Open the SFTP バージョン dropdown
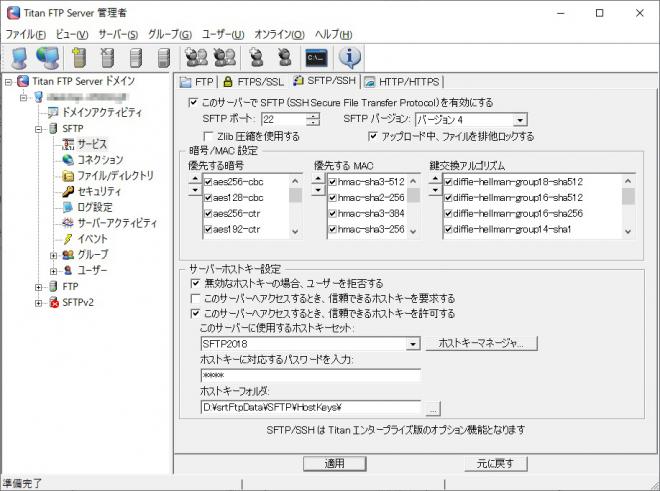This screenshot has width=660, height=491. pos(520,120)
